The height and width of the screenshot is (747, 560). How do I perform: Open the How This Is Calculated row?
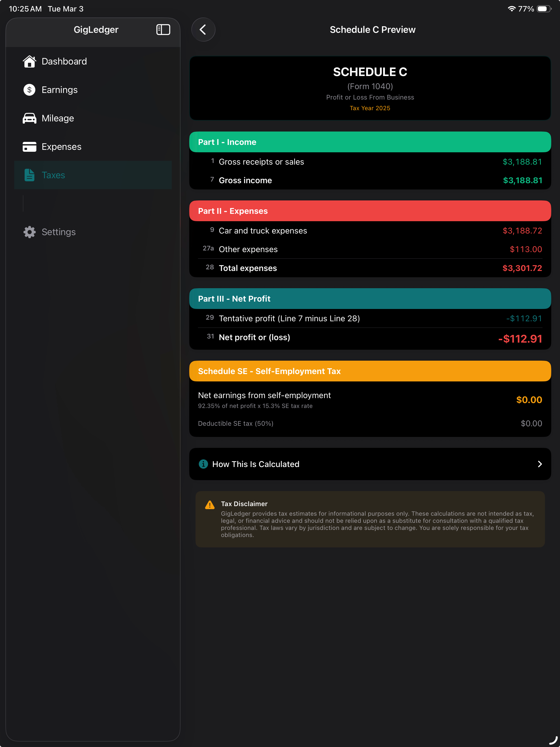pyautogui.click(x=370, y=464)
